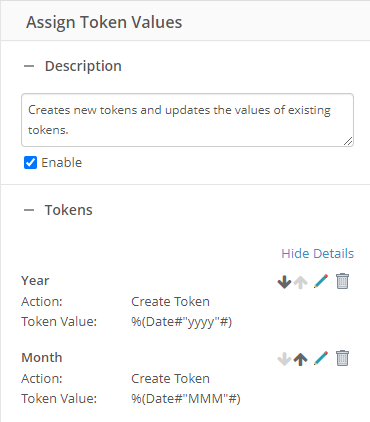Image resolution: width=370 pixels, height=422 pixels.
Task: Click the Enable label text
Action: (62, 163)
